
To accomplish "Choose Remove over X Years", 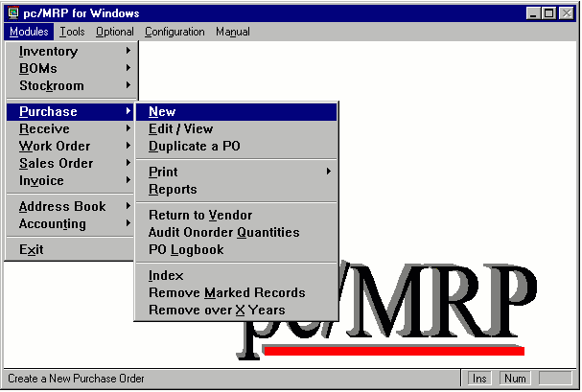I will (x=237, y=310).
